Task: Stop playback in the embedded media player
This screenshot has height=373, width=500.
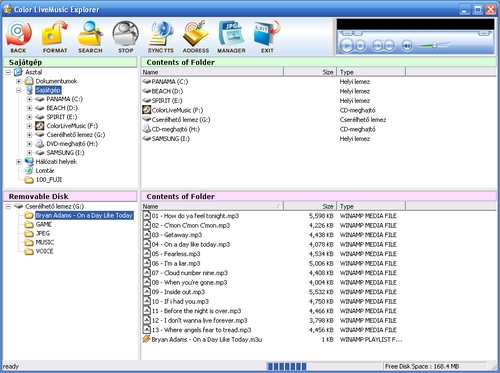Action: tap(360, 45)
